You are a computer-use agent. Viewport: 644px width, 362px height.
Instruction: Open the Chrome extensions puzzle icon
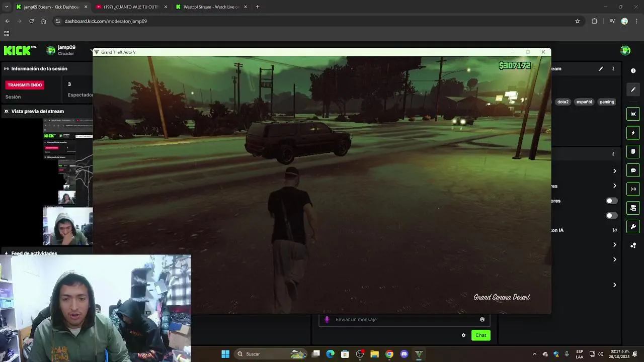tap(594, 21)
